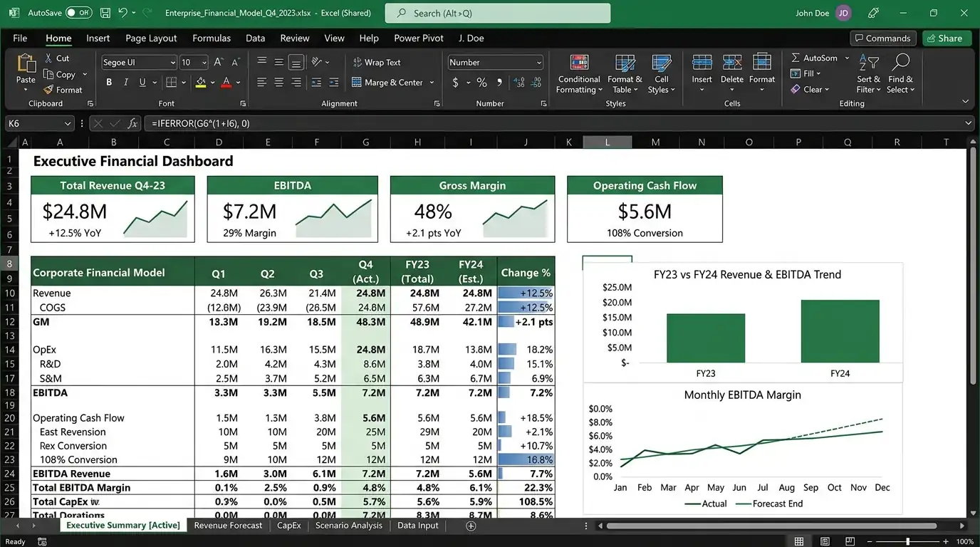Click the Commands button
This screenshot has height=547, width=980.
point(882,38)
